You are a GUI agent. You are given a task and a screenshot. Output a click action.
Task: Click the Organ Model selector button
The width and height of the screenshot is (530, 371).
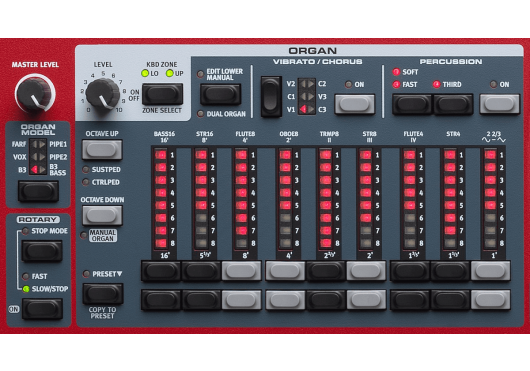[x=39, y=191]
